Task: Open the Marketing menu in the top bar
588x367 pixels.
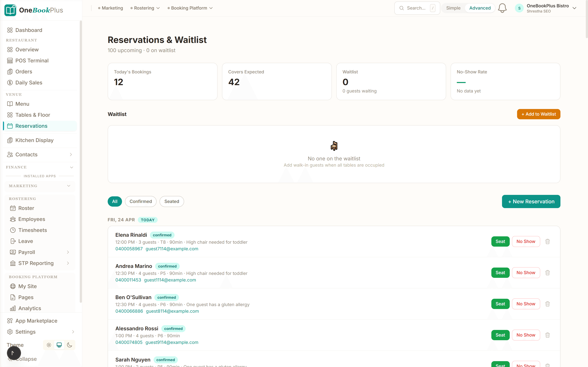Action: tap(112, 8)
